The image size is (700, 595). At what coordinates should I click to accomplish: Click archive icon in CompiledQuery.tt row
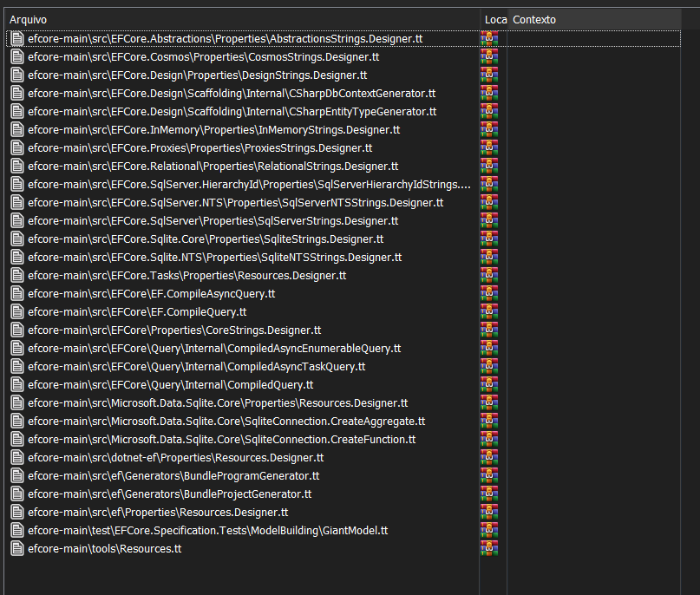(x=489, y=385)
